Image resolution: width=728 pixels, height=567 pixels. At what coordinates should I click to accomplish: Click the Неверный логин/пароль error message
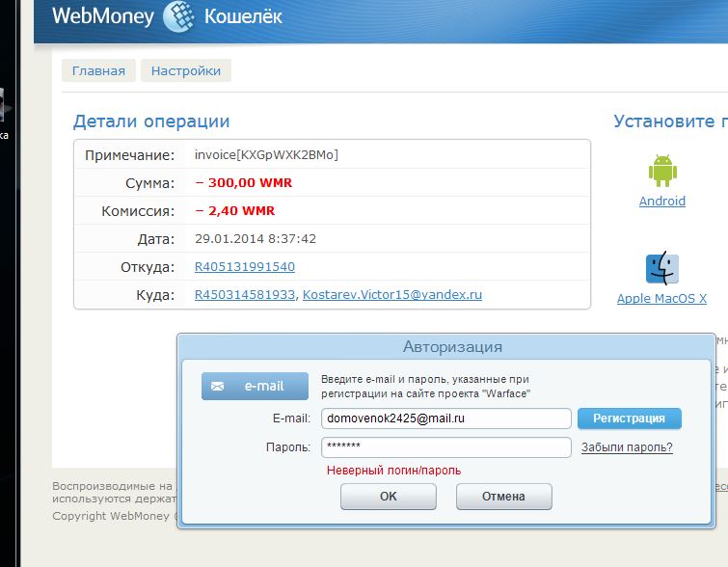tap(393, 471)
